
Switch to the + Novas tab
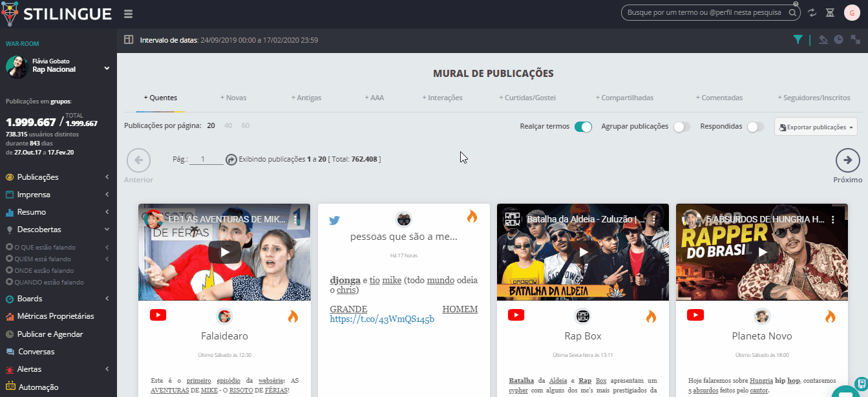click(x=233, y=98)
